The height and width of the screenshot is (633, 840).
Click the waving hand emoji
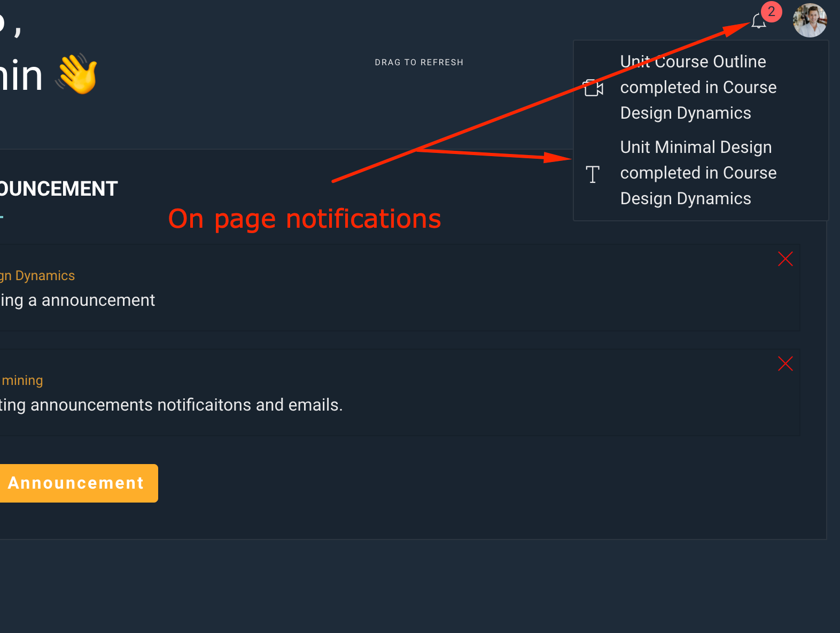[x=78, y=74]
